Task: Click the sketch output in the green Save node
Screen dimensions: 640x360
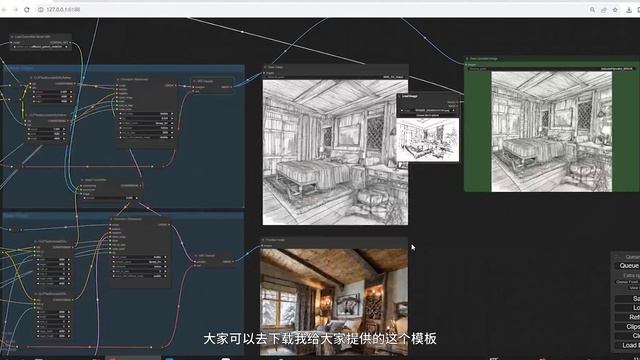Action: (551, 131)
